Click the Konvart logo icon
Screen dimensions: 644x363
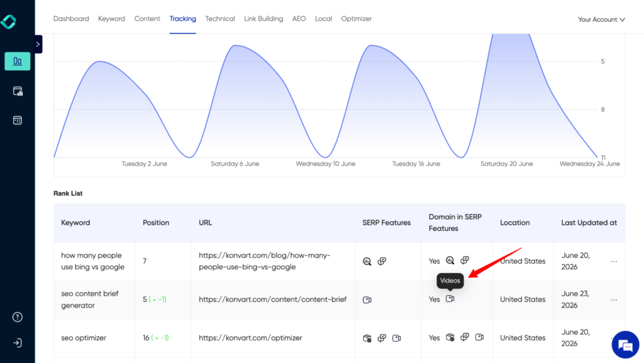click(x=9, y=21)
